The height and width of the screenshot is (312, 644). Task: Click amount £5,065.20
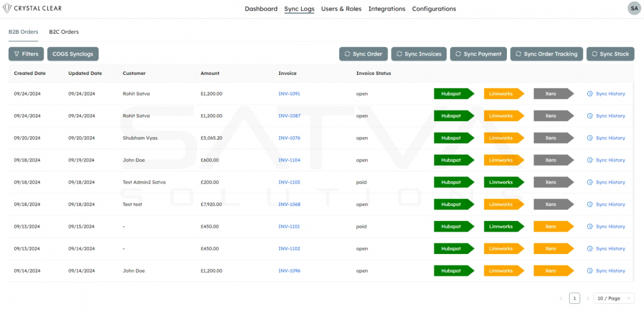pyautogui.click(x=211, y=138)
